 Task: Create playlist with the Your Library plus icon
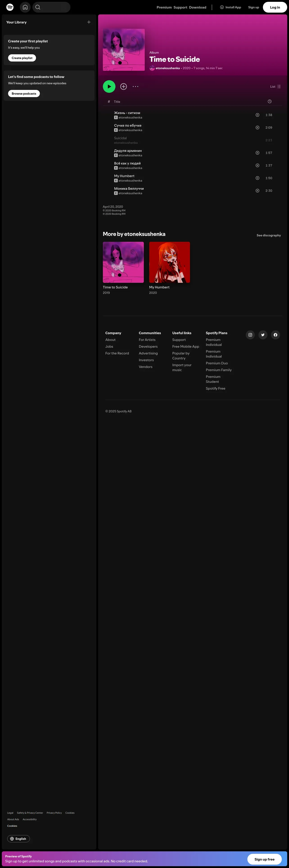(x=89, y=22)
